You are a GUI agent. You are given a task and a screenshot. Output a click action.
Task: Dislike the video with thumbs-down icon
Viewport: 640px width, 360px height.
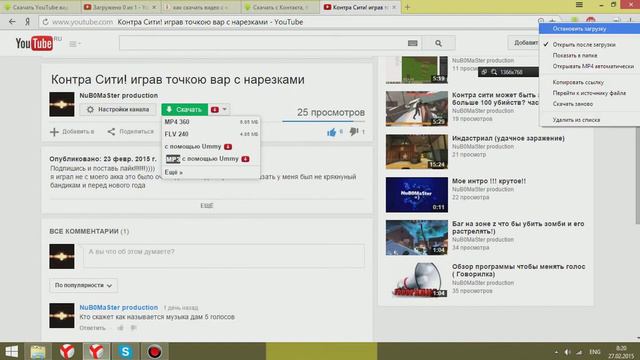pos(354,131)
